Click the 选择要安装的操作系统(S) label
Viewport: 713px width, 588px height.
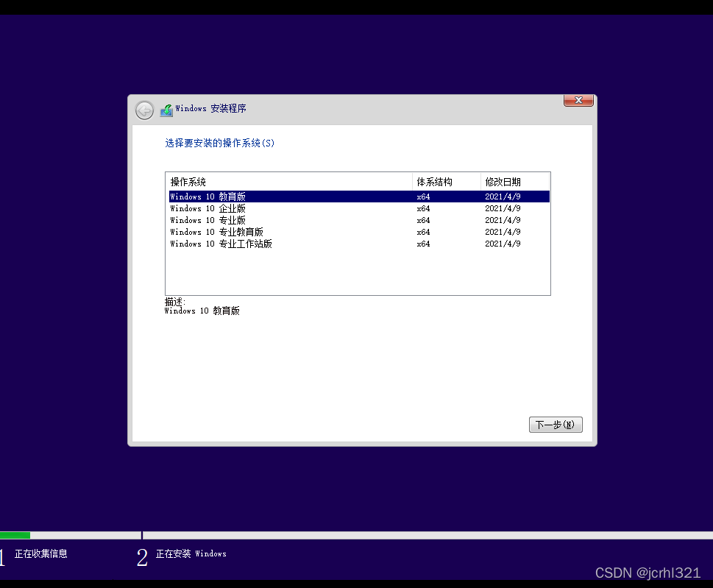pos(219,143)
